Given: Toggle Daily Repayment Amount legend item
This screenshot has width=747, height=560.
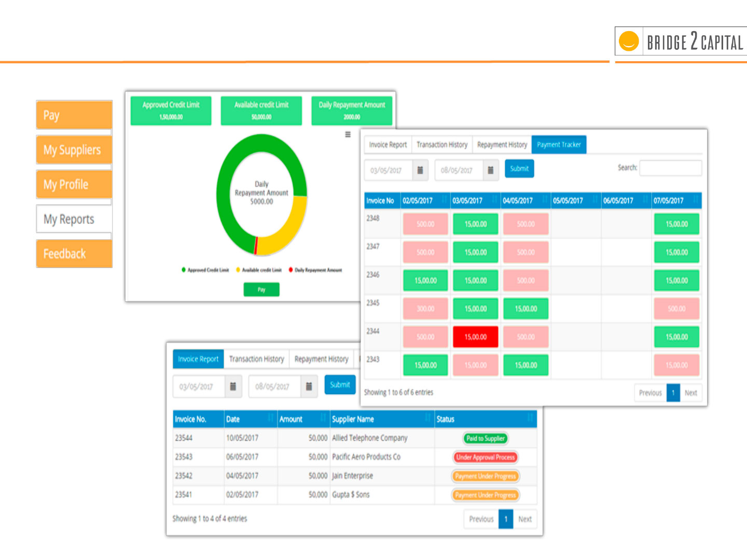Looking at the screenshot, I should (315, 270).
